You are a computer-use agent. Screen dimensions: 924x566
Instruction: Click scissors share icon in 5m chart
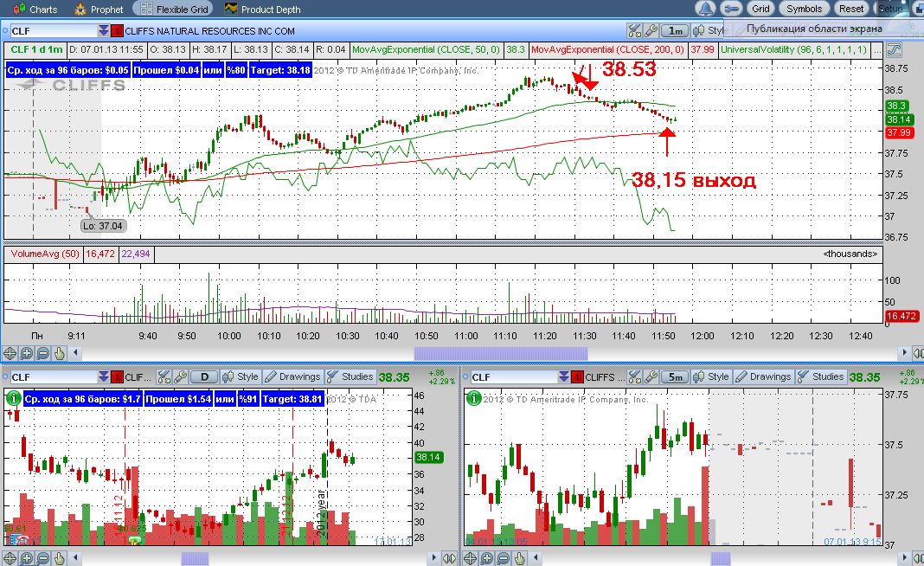coord(634,376)
